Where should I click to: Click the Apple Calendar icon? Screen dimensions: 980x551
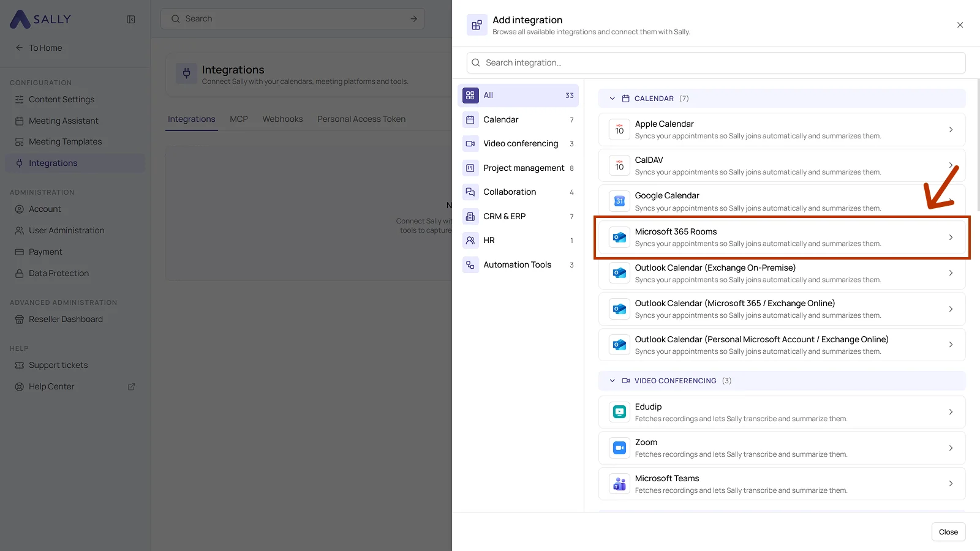click(619, 129)
